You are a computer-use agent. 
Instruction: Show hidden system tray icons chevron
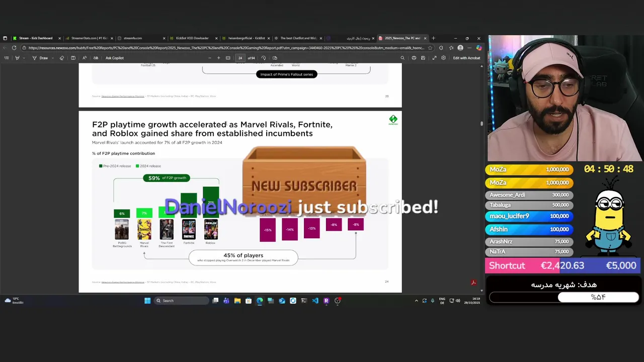coord(416,301)
